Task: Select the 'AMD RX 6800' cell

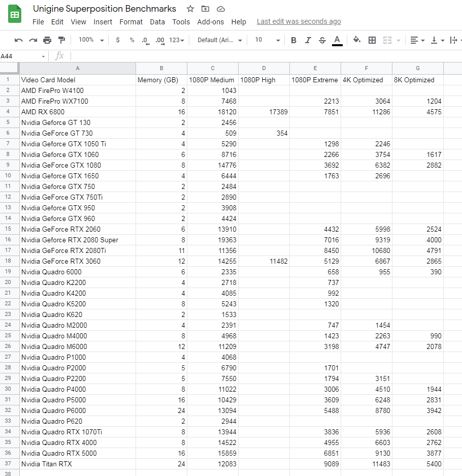Action: pos(78,112)
